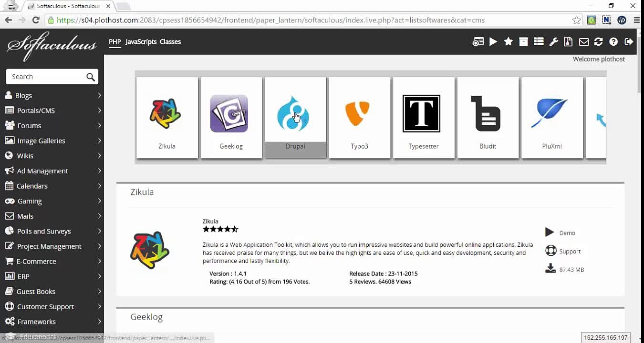
Task: Switch to JavaScripts tab
Action: pos(141,42)
